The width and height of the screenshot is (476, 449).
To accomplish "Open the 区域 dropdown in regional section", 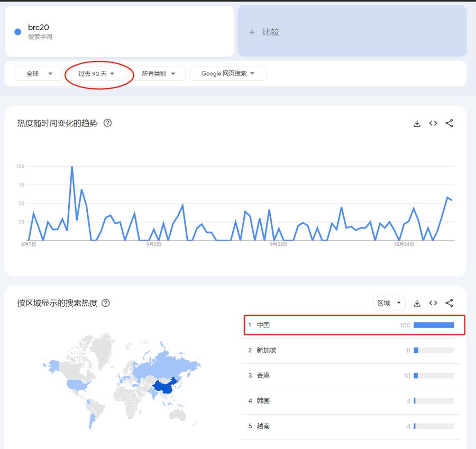I will tap(389, 303).
